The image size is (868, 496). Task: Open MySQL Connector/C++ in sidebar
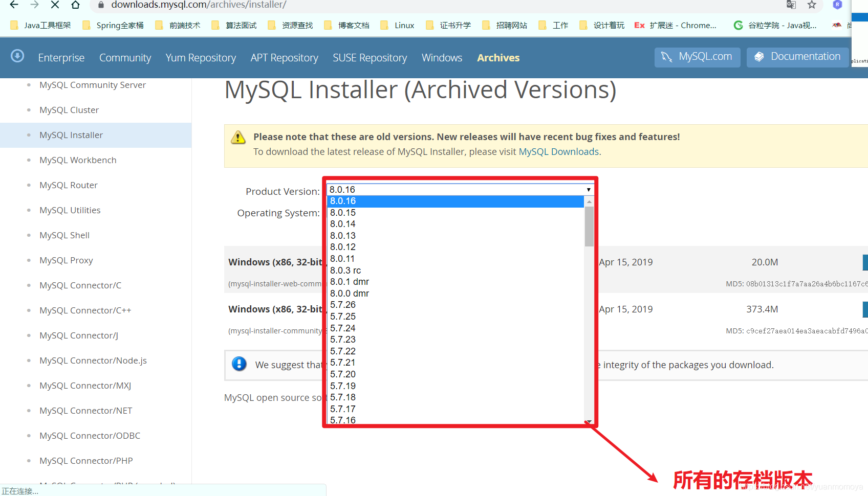click(x=85, y=310)
